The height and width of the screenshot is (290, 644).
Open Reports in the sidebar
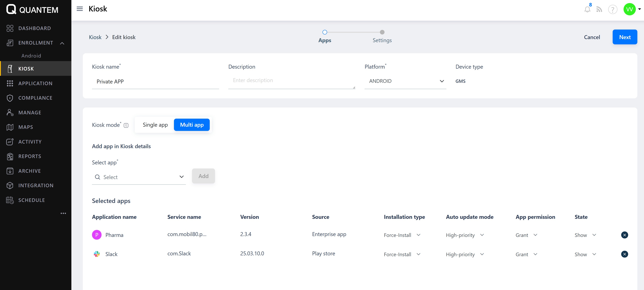pos(29,156)
